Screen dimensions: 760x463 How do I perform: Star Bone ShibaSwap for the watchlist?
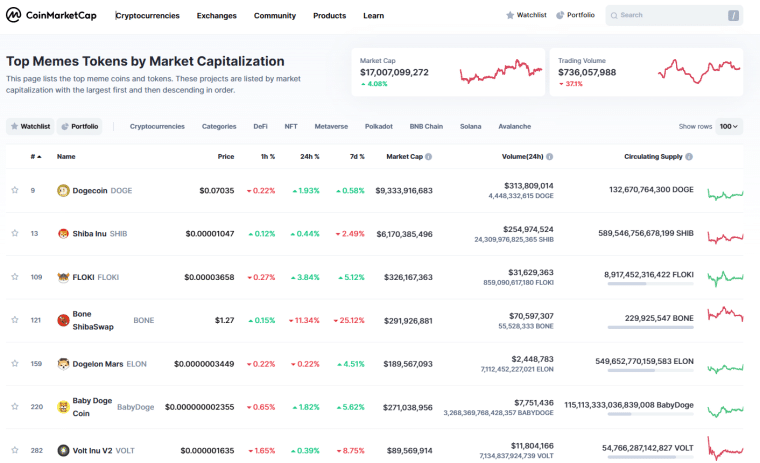(x=15, y=320)
